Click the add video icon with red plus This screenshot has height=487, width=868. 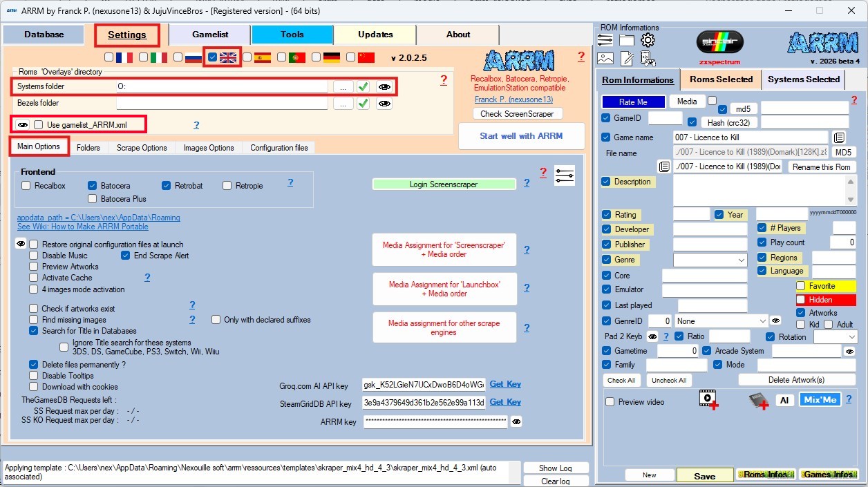tap(708, 400)
